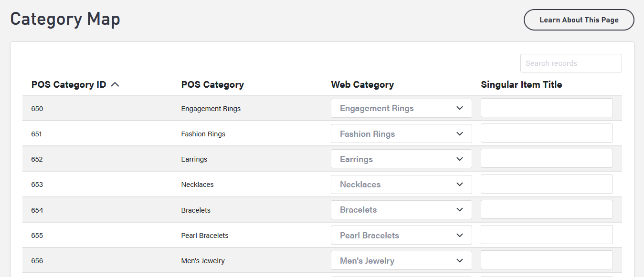Open the Fashion Rings web category dropdown
The width and height of the screenshot is (644, 277).
coord(401,134)
